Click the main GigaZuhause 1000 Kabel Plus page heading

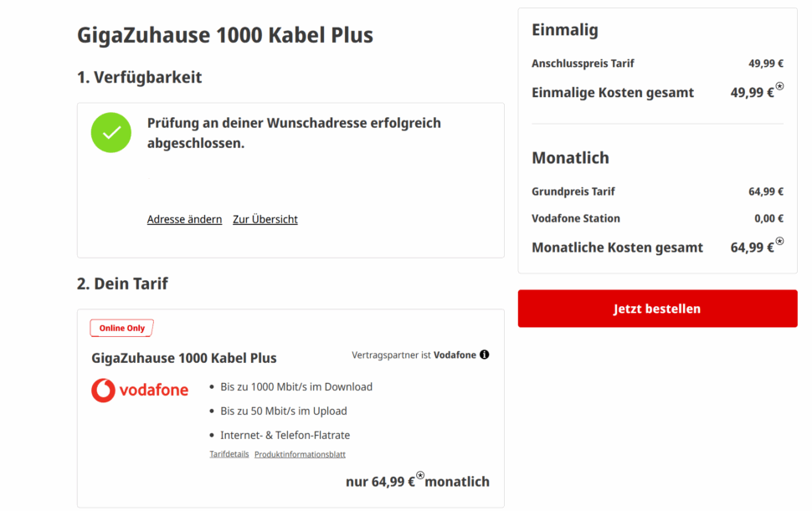click(x=225, y=35)
